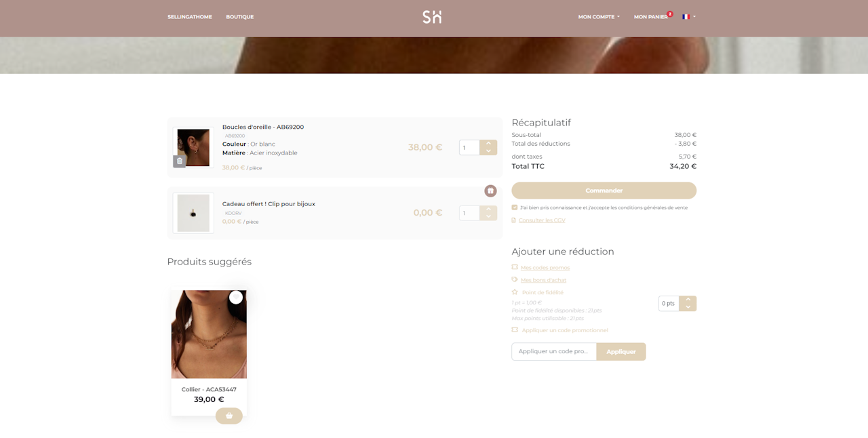868x438 pixels.
Task: Add Collier ACA53447 to cart with basket icon
Action: 229,416
